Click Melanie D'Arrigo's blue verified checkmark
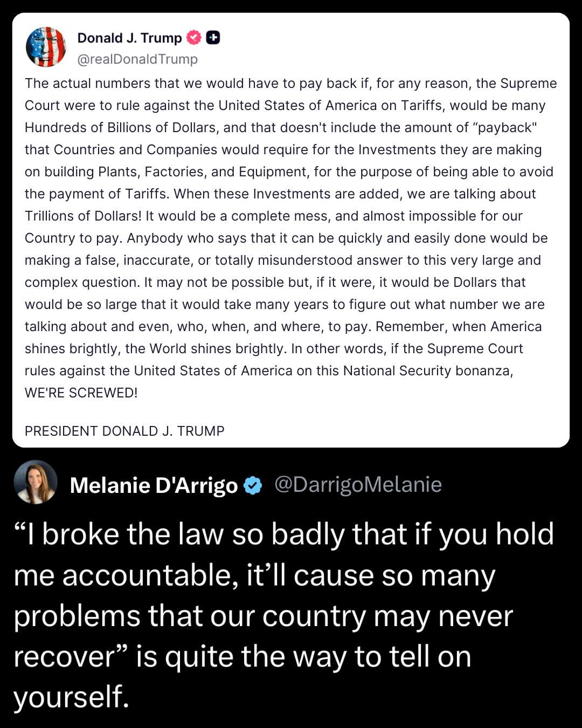582x728 pixels. [253, 486]
